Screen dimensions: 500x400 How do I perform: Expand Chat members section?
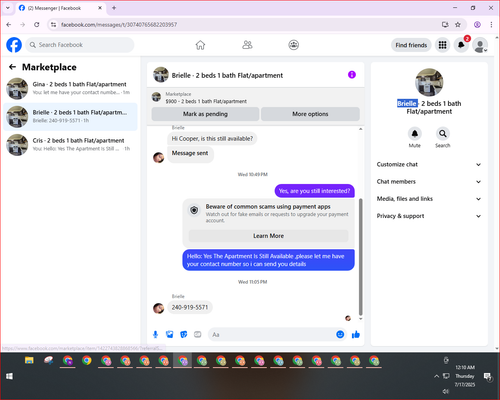coord(429,182)
